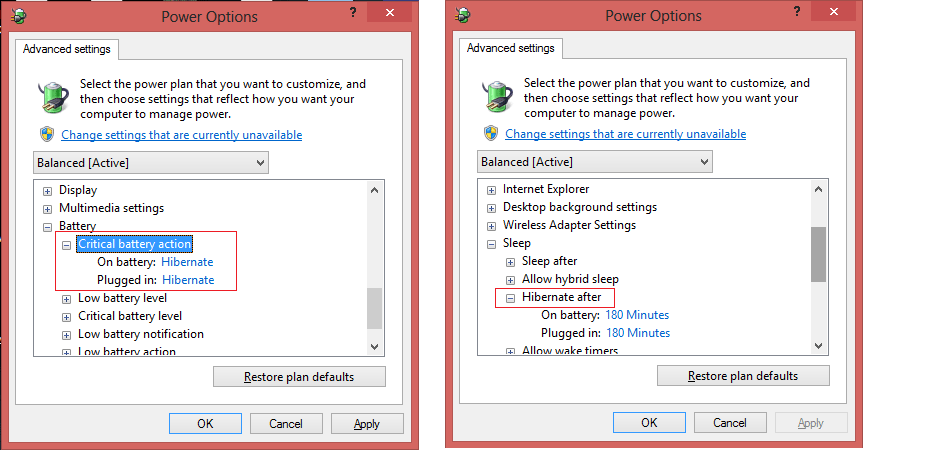Click OK in left Power Options window
The height and width of the screenshot is (452, 931).
pos(205,423)
